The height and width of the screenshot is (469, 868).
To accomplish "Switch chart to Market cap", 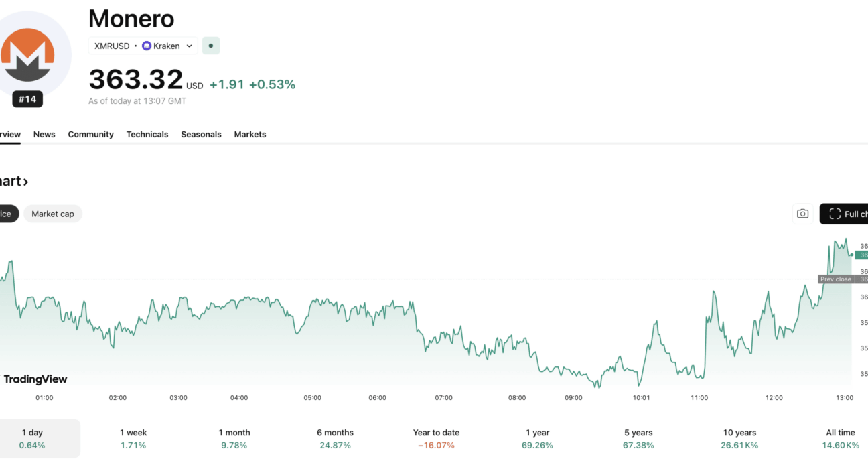I will click(53, 214).
